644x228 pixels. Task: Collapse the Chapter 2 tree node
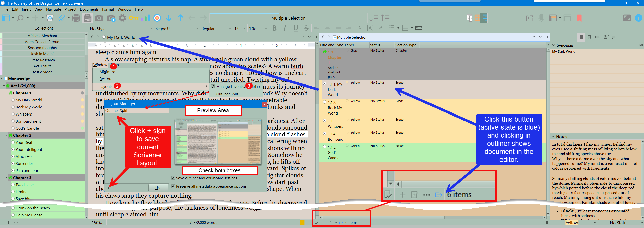6,135
